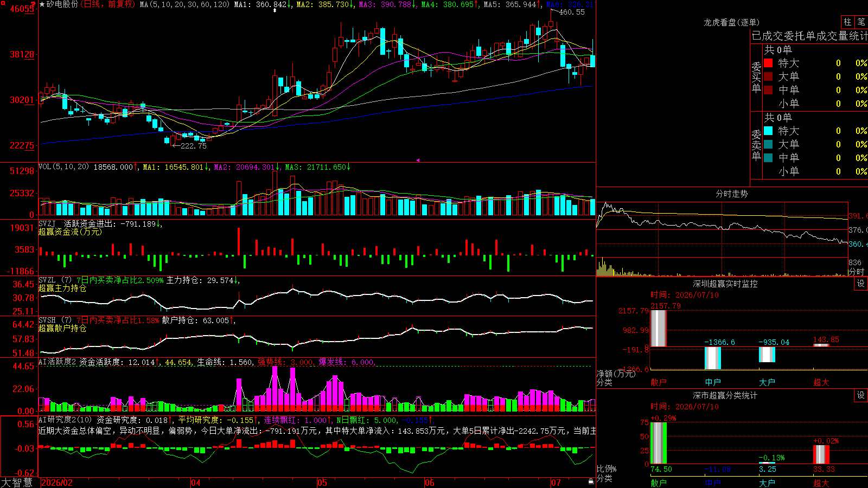Click the 近期大资金总体偏空 analysis text line
The height and width of the screenshot is (488, 868).
[x=317, y=431]
